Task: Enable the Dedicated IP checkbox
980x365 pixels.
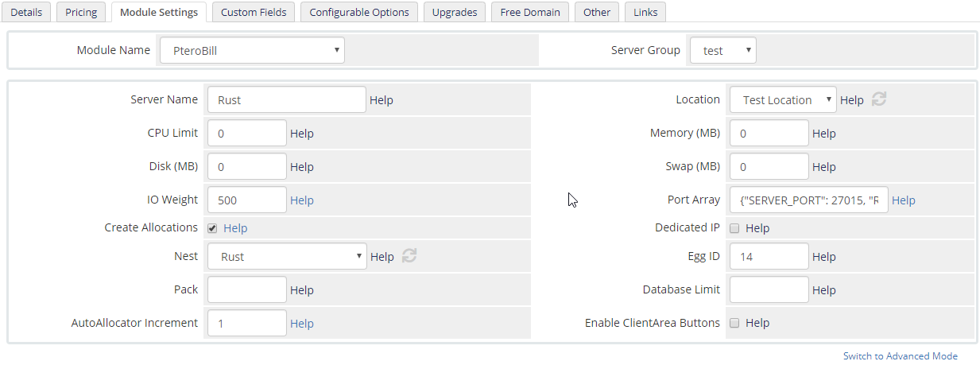Action: 734,228
